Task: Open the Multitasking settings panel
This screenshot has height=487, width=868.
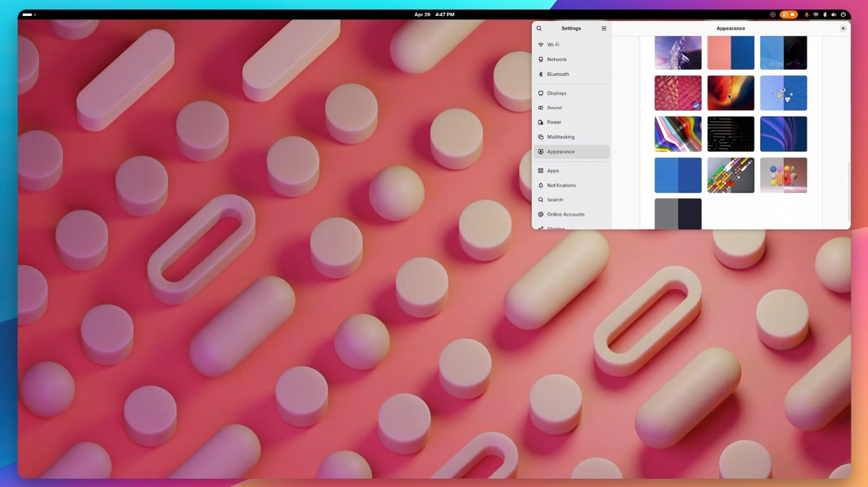Action: click(571, 137)
